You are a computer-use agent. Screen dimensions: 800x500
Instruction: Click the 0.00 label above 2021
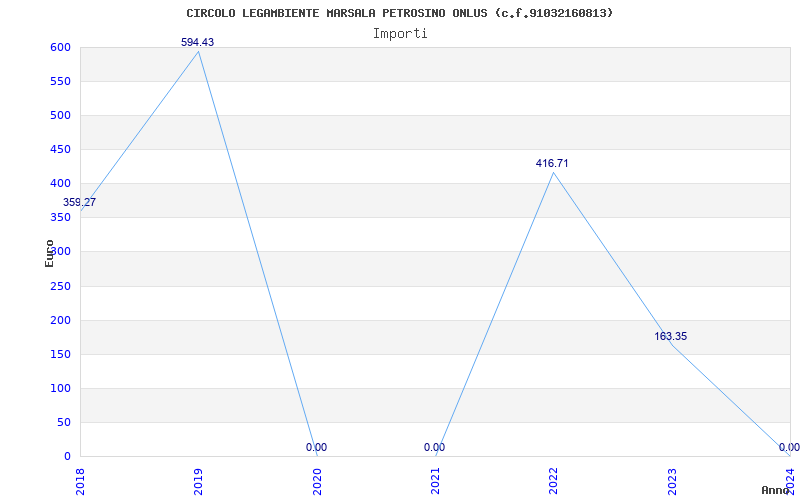[434, 447]
